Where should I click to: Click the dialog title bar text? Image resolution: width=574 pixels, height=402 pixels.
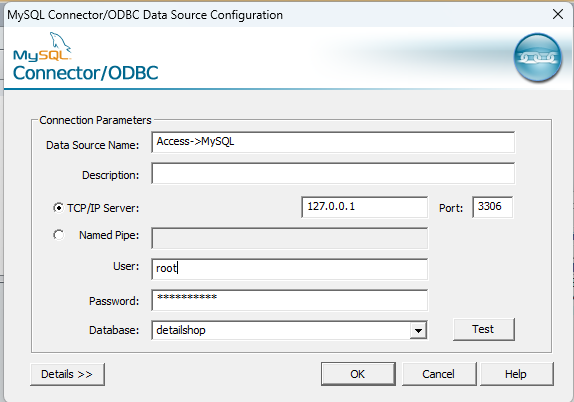pyautogui.click(x=145, y=15)
